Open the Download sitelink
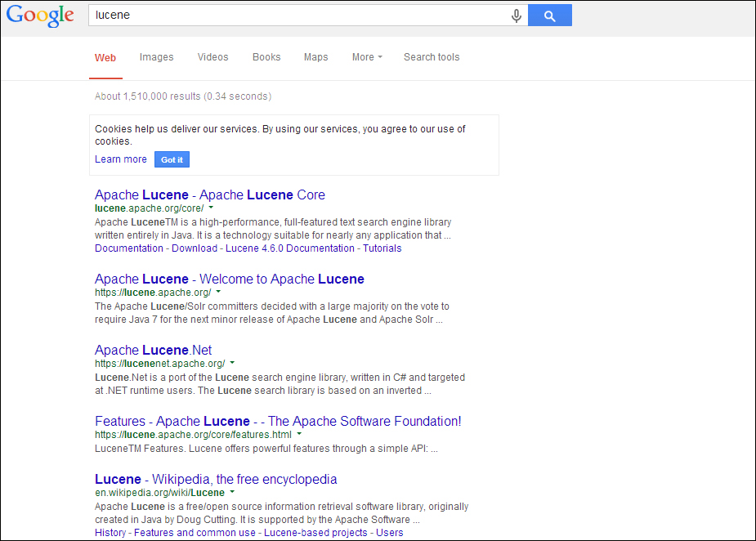The image size is (756, 541). [195, 248]
